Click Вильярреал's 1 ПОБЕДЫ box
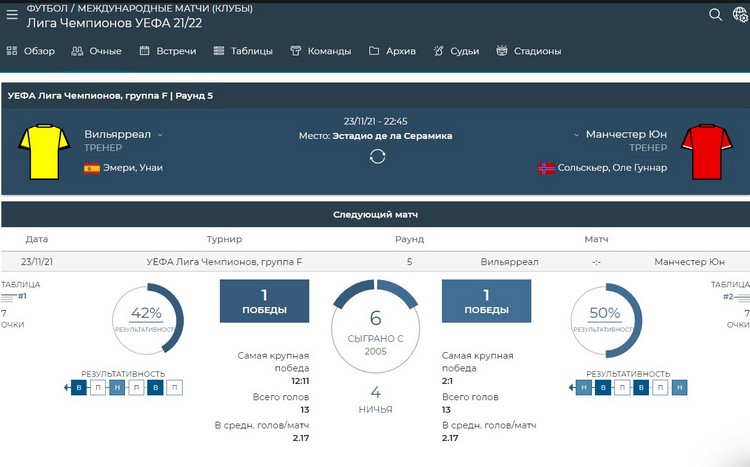Viewport: 750px width, 467px height. point(265,301)
